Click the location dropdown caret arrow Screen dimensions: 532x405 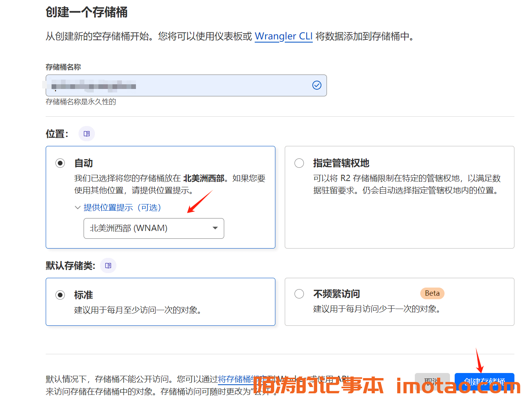coord(215,228)
